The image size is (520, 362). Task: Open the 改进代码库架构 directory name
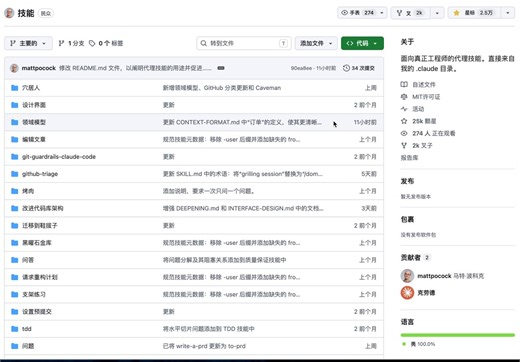[x=43, y=208]
